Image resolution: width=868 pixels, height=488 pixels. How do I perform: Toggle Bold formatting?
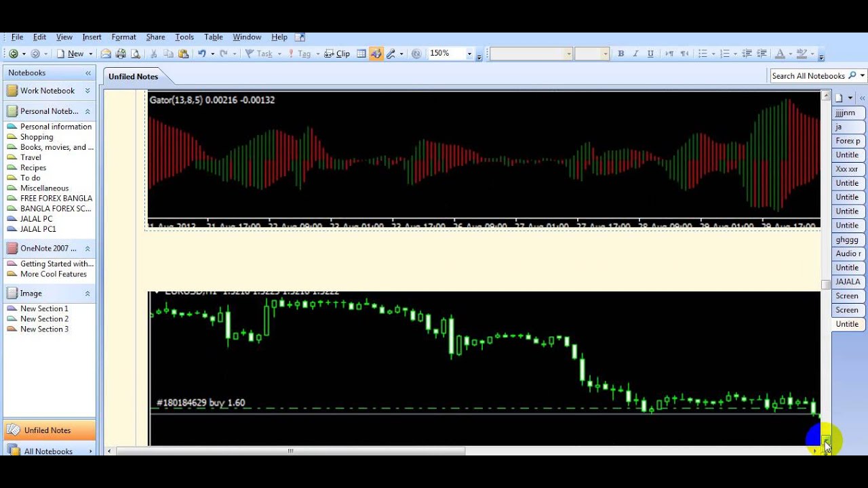(x=620, y=54)
